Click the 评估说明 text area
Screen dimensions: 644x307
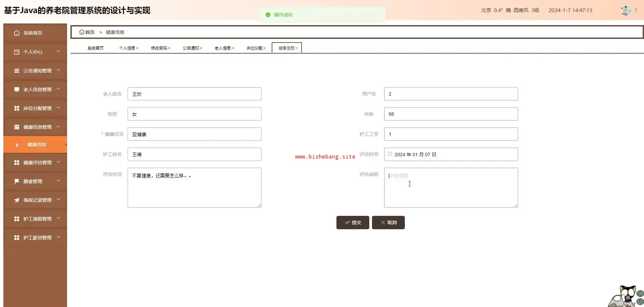(451, 188)
